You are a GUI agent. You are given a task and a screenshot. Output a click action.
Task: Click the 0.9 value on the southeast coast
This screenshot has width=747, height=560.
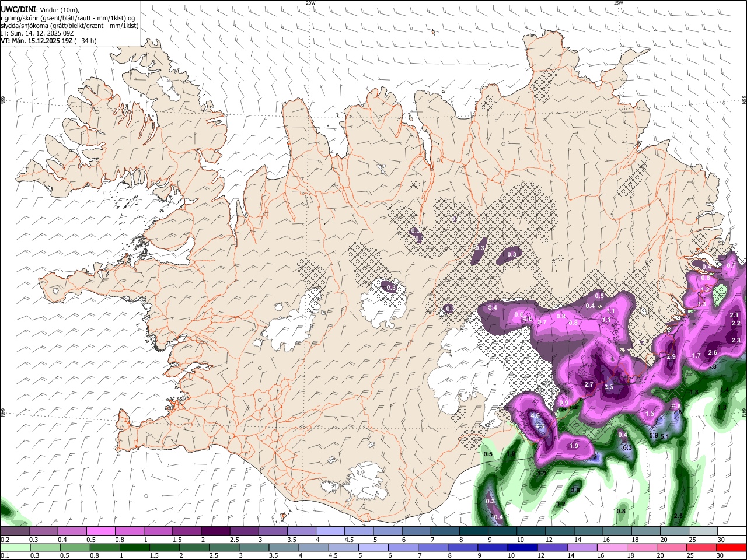coord(564,402)
